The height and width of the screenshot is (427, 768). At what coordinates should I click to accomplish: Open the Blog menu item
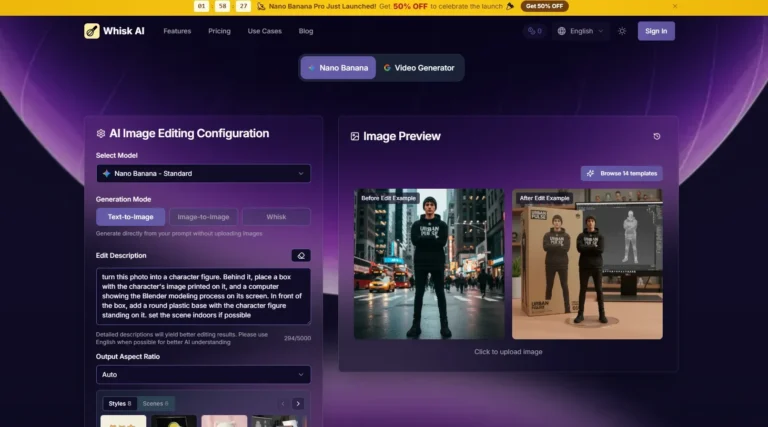click(x=306, y=31)
